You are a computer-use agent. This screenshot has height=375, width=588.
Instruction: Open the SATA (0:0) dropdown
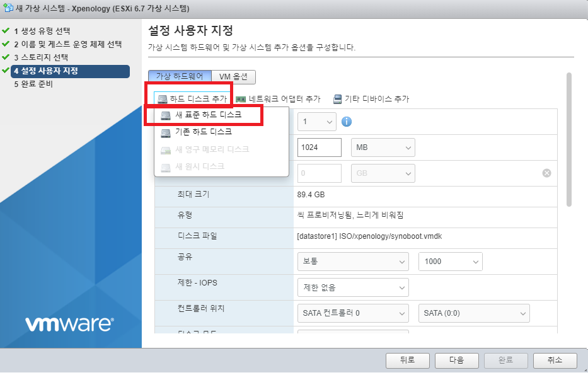(474, 313)
